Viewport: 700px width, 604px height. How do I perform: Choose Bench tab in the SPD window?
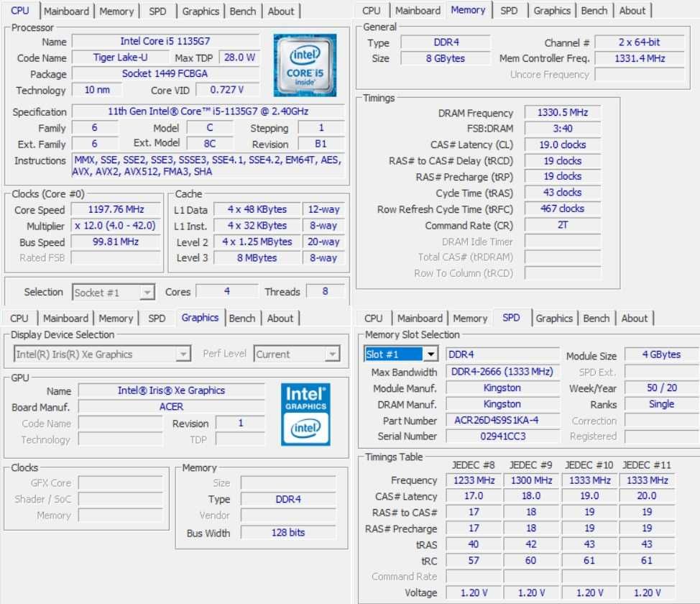point(596,319)
